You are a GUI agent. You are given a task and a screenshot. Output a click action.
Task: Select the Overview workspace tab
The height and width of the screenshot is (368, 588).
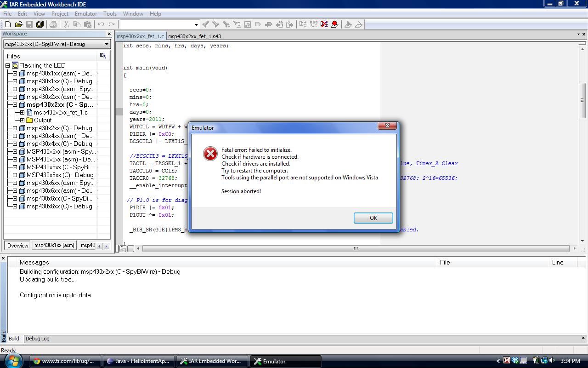click(17, 245)
